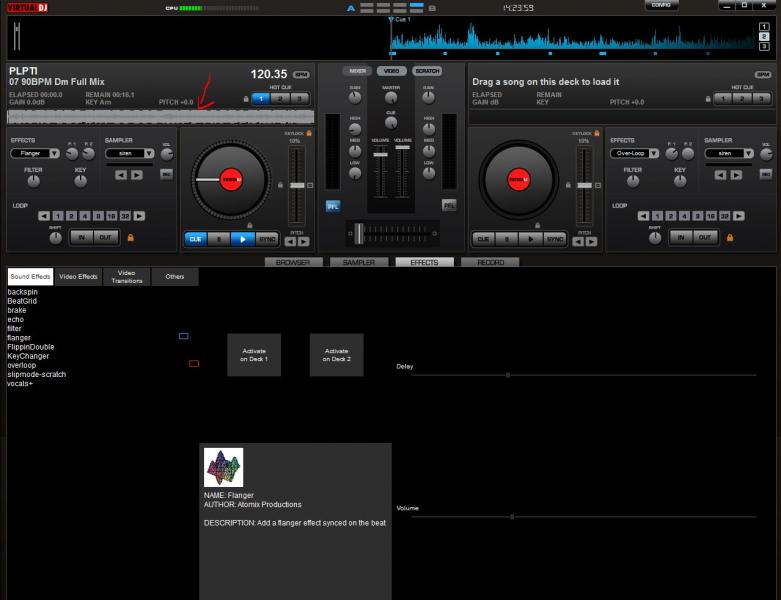Enable PFL for right channel
Image resolution: width=781 pixels, height=600 pixels.
[449, 205]
